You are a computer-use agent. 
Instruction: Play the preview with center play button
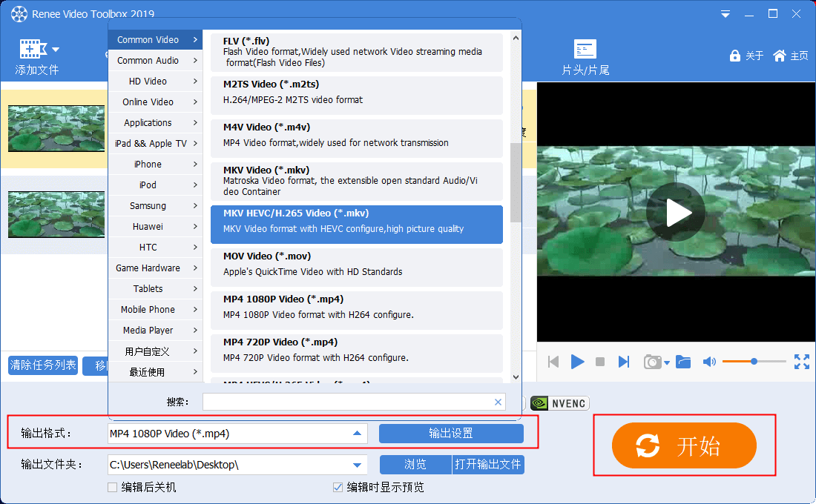point(676,212)
